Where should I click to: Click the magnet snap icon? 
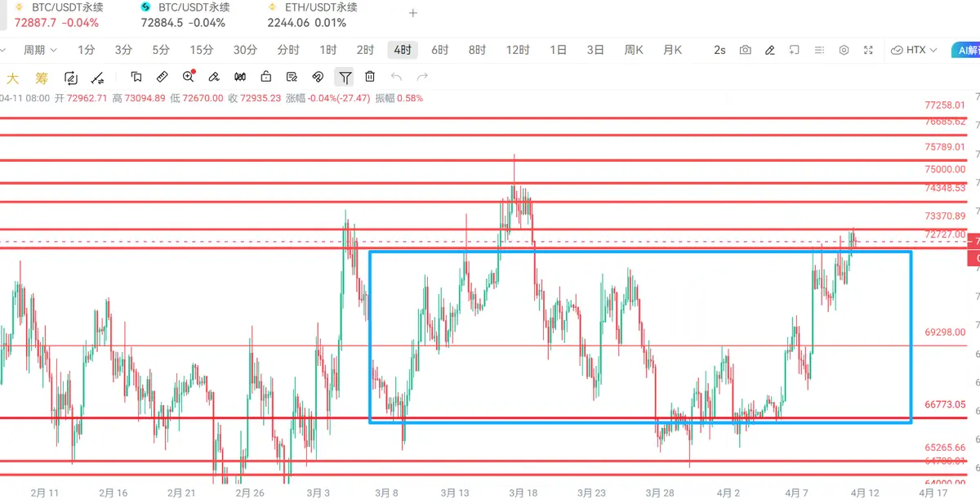point(318,77)
